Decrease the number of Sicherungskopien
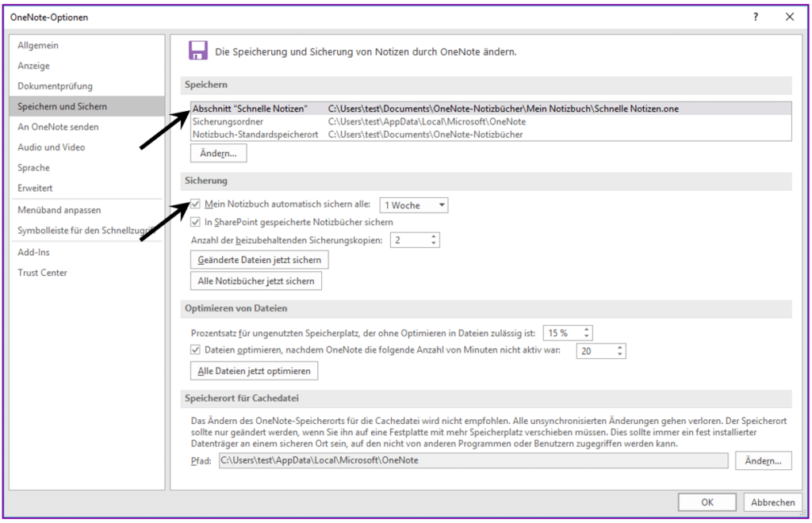The height and width of the screenshot is (523, 812). [434, 243]
